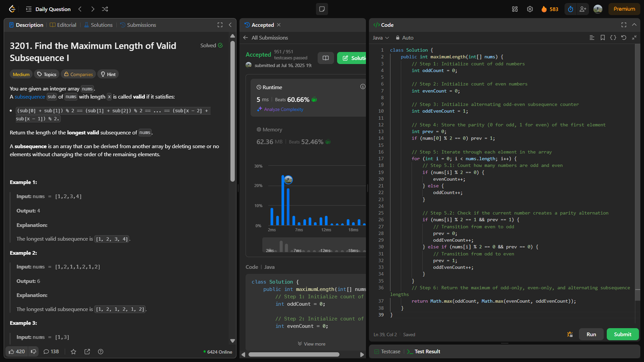Open the Test Result tab
Viewport: 644px width, 362px height.
click(423, 351)
